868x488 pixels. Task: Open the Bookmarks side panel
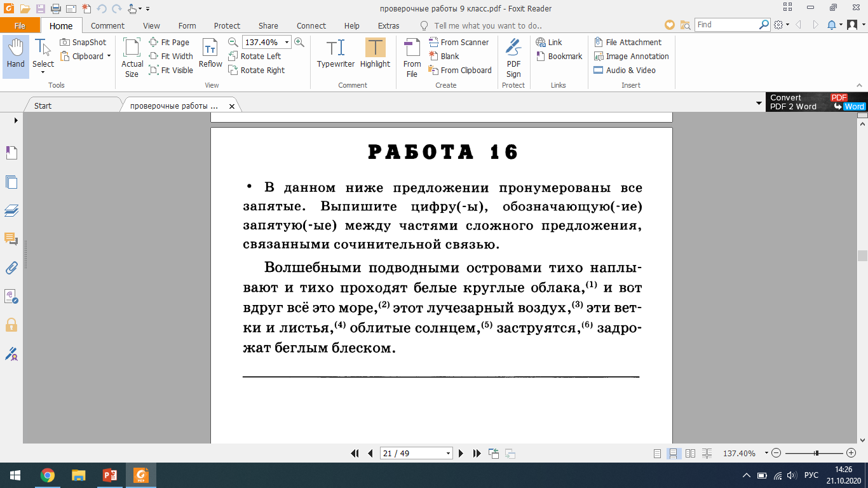pyautogui.click(x=11, y=152)
